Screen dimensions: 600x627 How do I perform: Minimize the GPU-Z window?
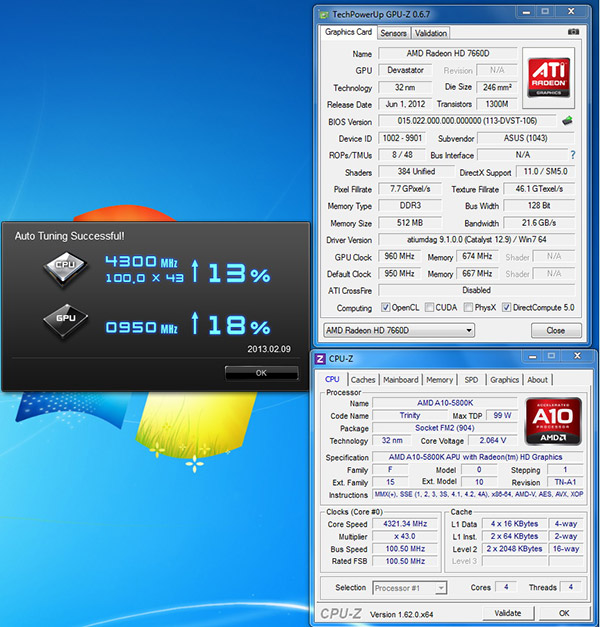tap(526, 12)
